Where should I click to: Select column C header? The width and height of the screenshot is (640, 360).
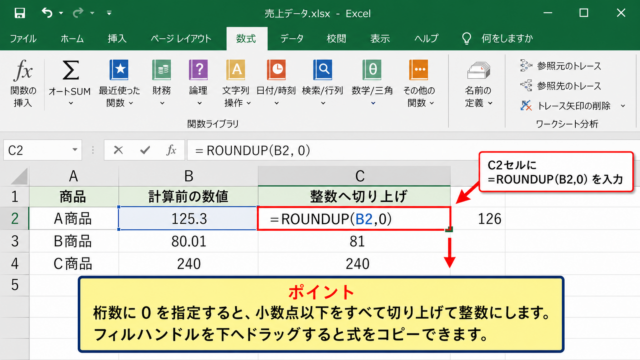[x=354, y=176]
